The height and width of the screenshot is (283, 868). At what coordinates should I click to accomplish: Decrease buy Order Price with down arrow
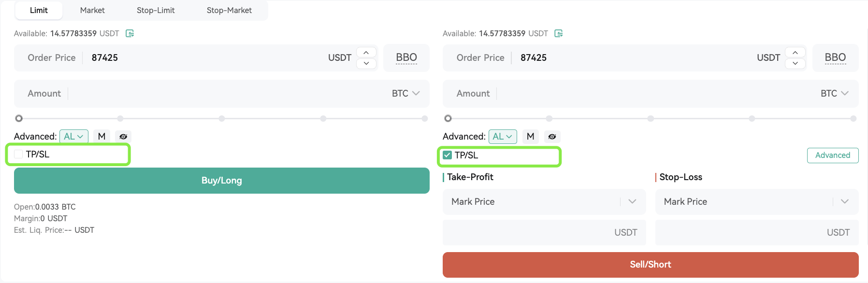[x=366, y=63]
